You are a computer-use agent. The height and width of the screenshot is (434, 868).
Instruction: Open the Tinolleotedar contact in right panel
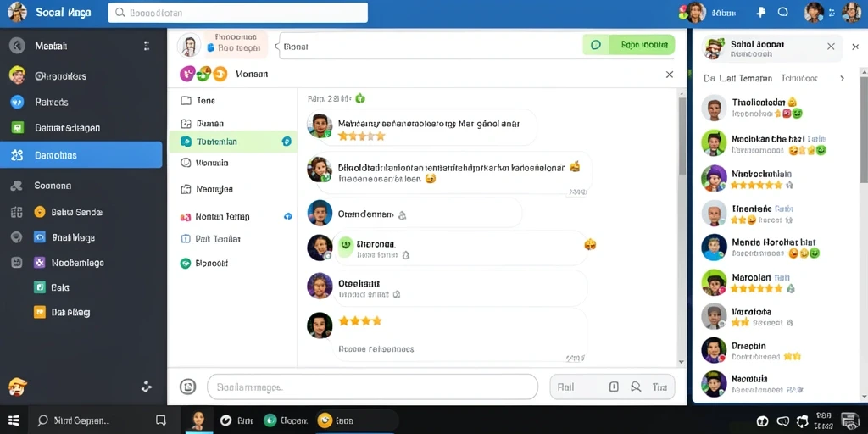coord(779,108)
